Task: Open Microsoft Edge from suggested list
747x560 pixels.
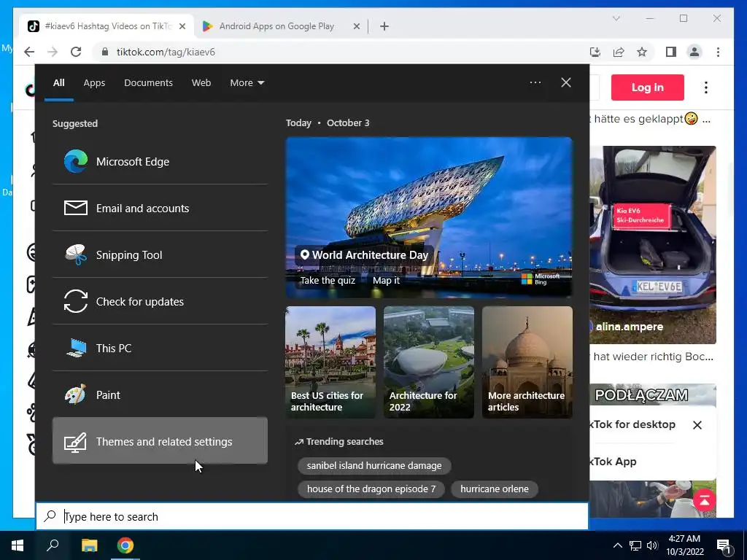Action: point(160,161)
